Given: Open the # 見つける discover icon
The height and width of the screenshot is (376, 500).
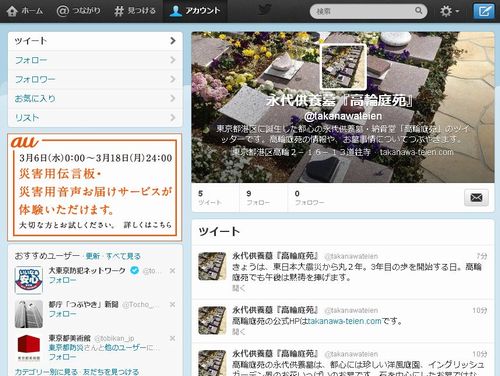Looking at the screenshot, I should 119,11.
